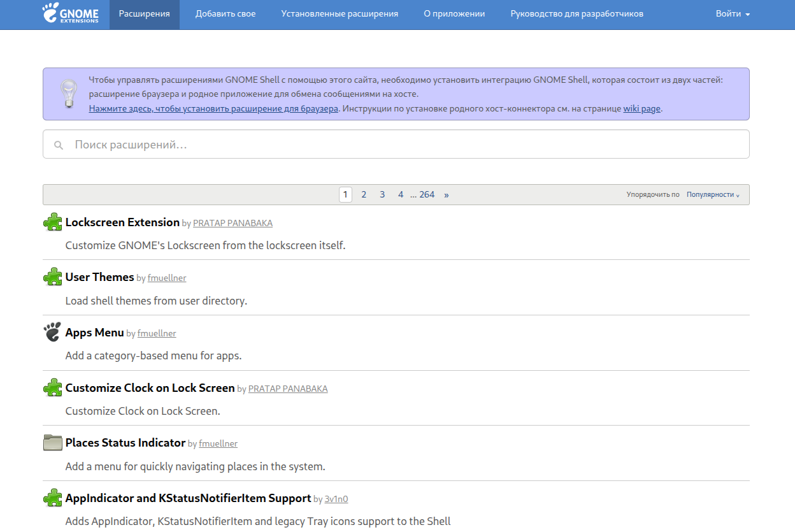Click the Упорядочить по label
Viewport: 795px width, 532px height.
point(653,194)
